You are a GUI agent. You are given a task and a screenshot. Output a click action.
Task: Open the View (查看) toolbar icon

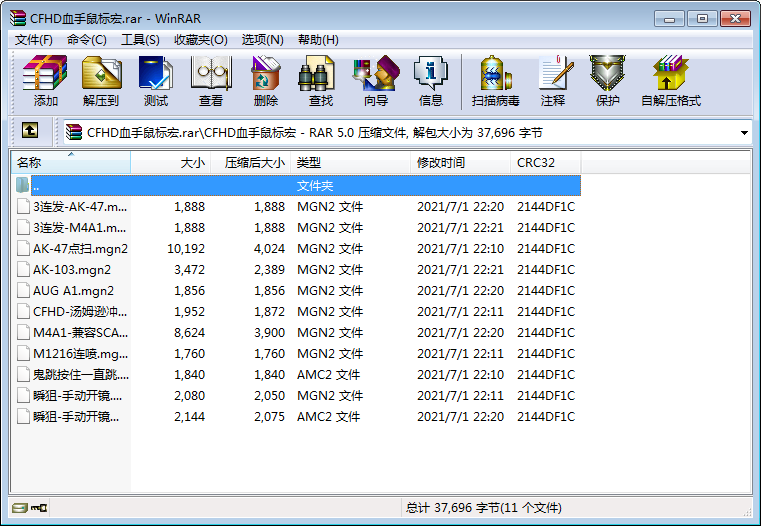[211, 81]
